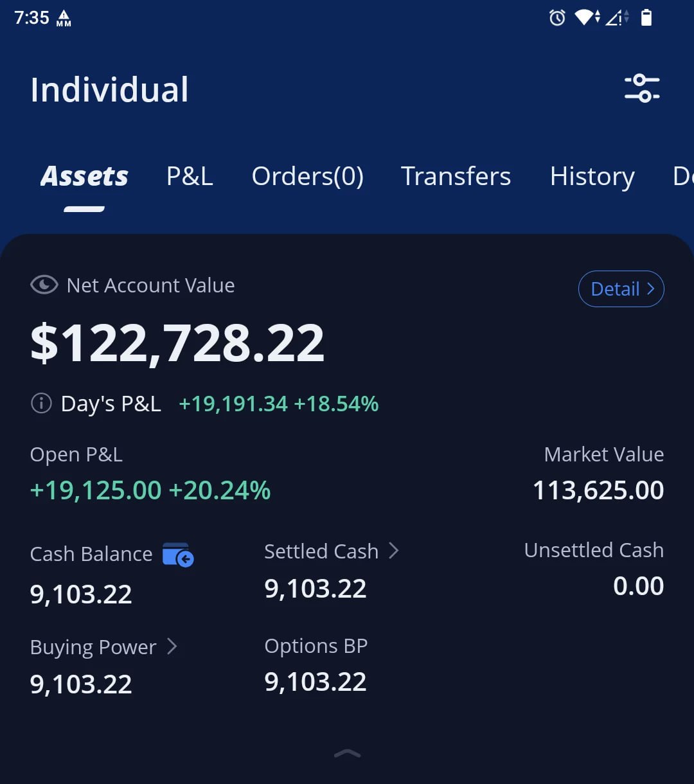The height and width of the screenshot is (784, 694).
Task: Toggle Net Account Value visibility eye
Action: point(44,285)
